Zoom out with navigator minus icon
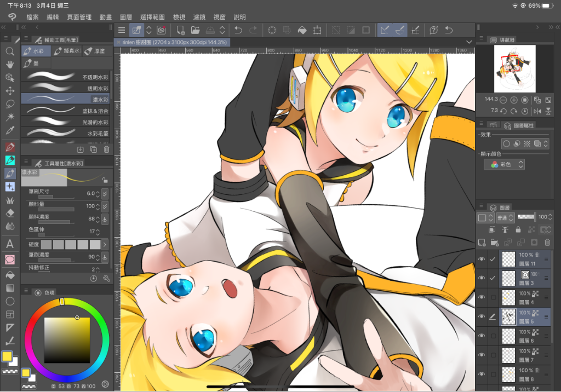 click(x=503, y=100)
